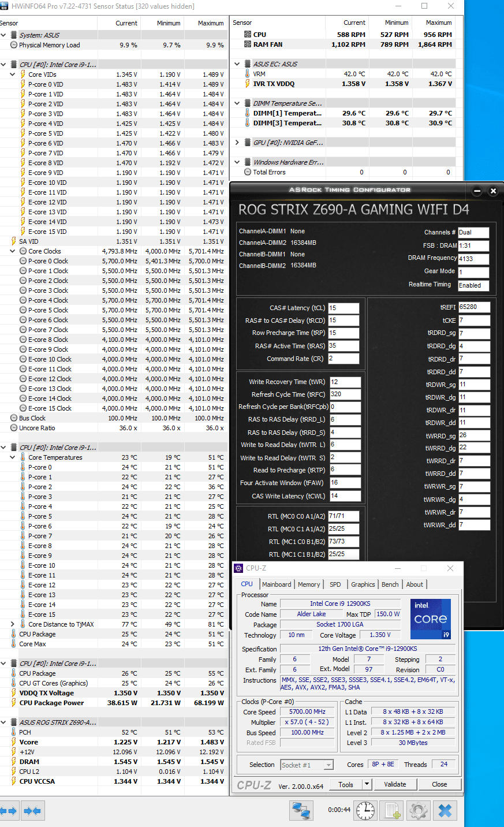Collapse the Core Clocks tree node
This screenshot has height=827, width=504.
coord(13,251)
